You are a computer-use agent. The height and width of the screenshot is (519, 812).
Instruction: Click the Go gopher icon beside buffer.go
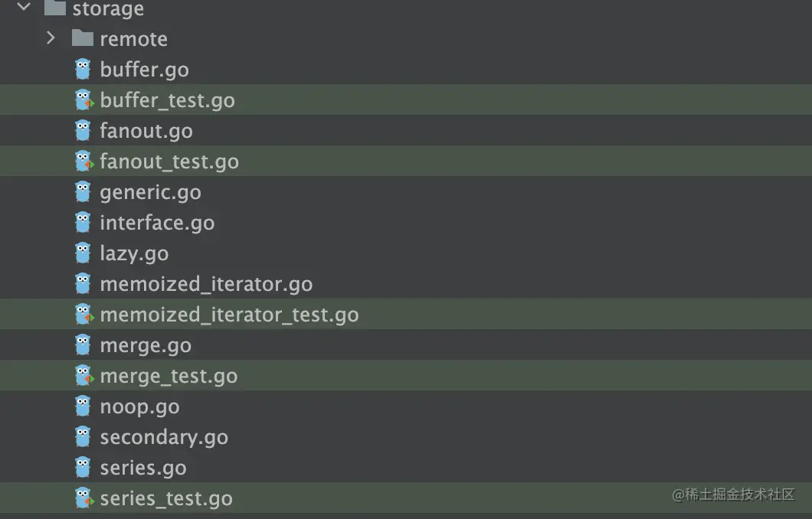[83, 70]
